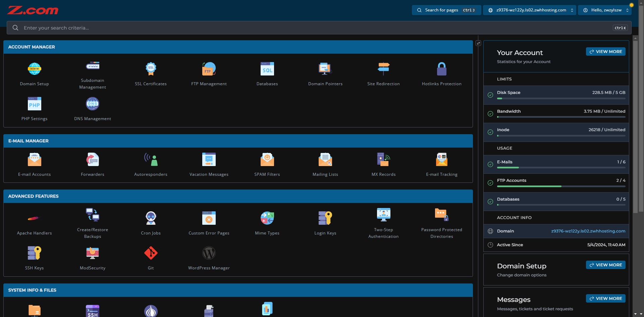This screenshot has height=317, width=644.
Task: Open E-mail Tracking
Action: point(442,164)
